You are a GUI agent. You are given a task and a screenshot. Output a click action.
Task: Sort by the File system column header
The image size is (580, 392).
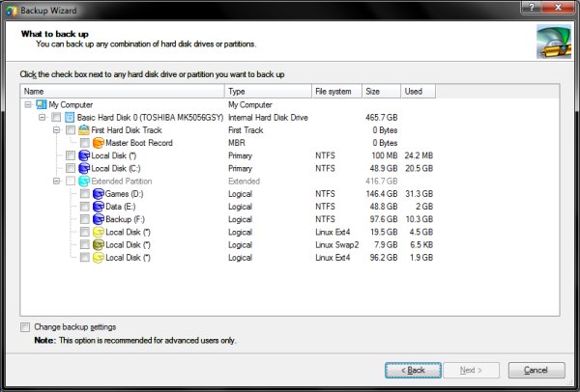coord(335,91)
